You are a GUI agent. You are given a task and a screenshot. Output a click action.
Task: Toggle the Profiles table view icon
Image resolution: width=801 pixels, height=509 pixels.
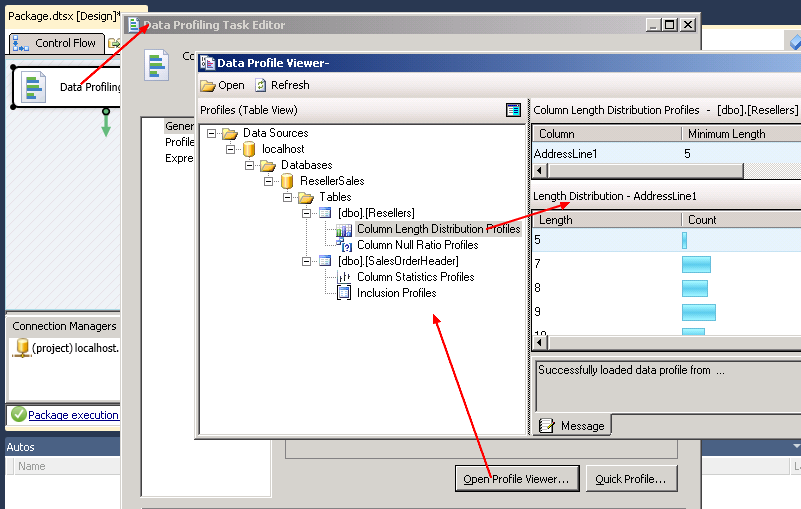pos(513,110)
